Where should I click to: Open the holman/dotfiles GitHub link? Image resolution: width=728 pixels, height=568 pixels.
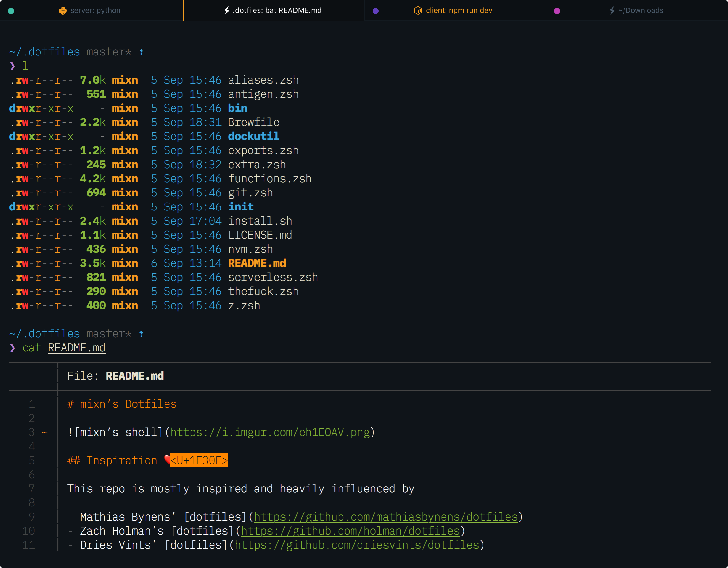tap(350, 531)
